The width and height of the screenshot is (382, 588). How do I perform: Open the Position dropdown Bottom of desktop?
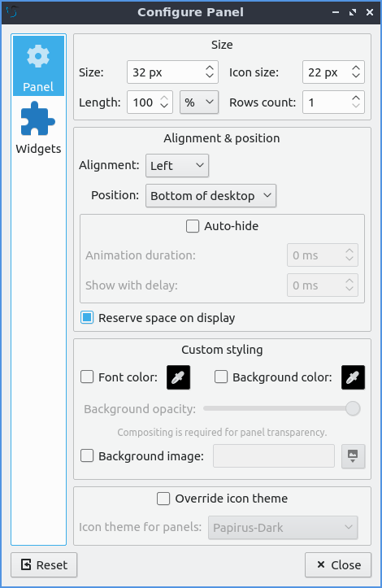pos(211,195)
